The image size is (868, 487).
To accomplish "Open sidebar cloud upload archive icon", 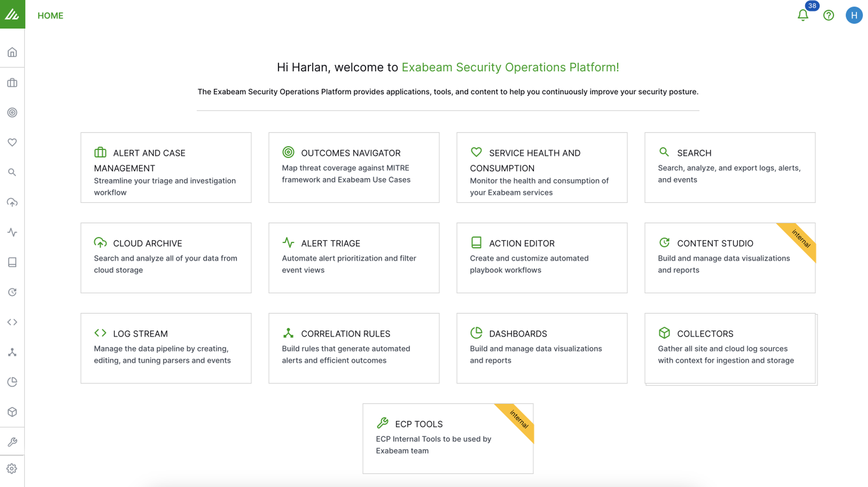I will coord(12,202).
